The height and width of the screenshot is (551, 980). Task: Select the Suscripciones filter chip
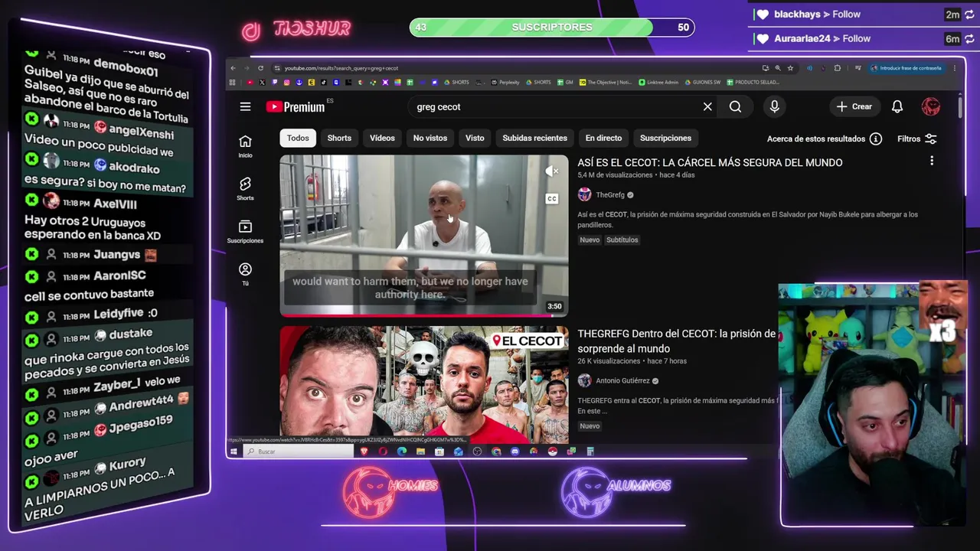point(665,138)
